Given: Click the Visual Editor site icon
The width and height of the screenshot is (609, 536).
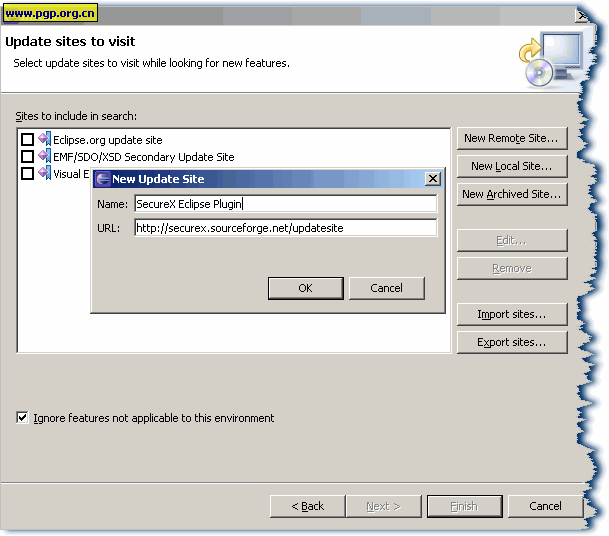Looking at the screenshot, I should pyautogui.click(x=45, y=173).
